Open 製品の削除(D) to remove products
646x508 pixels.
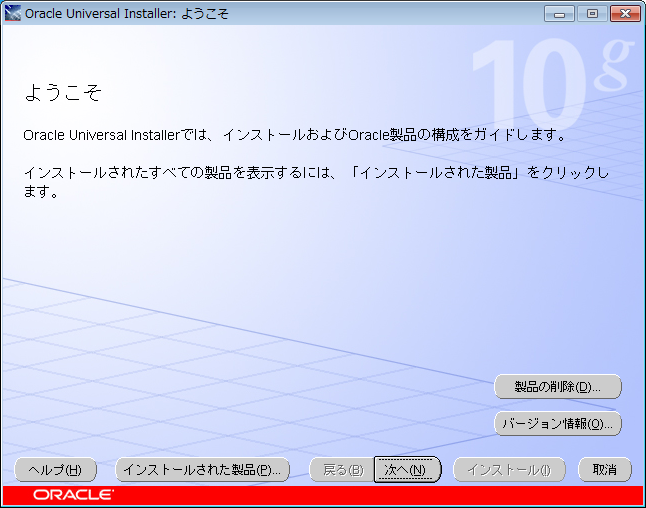[558, 386]
